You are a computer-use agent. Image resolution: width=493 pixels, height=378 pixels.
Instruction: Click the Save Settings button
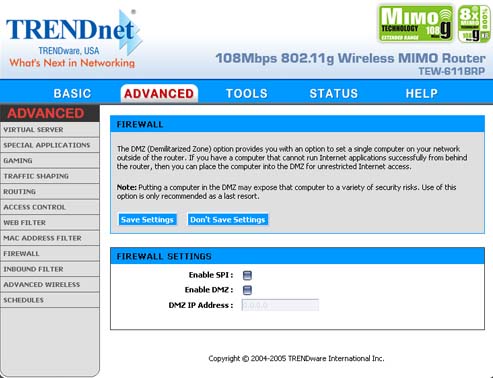147,220
